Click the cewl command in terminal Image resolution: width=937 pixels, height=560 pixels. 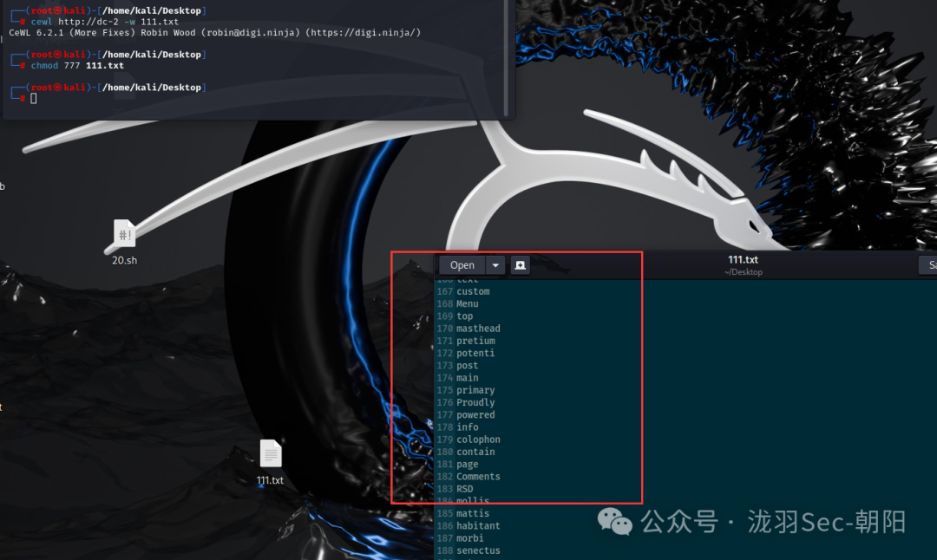point(105,22)
